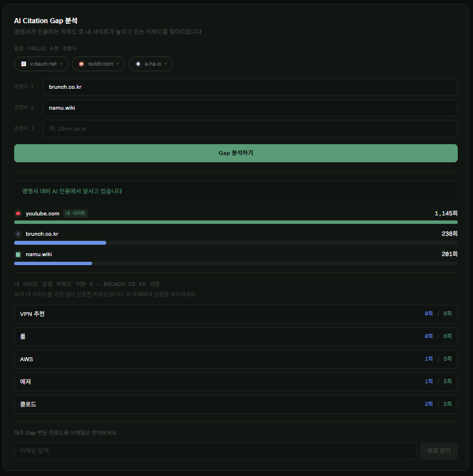The image size is (473, 476).
Task: Click the empty competitor 3 input
Action: tap(250, 129)
